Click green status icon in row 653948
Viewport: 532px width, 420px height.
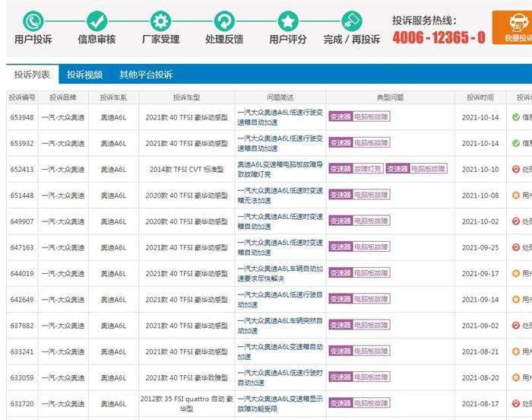[x=516, y=117]
